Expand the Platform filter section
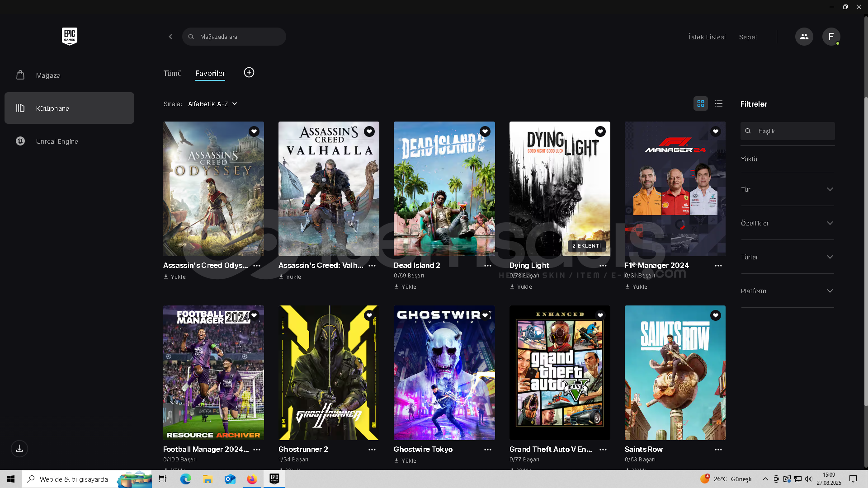868x488 pixels. (787, 291)
